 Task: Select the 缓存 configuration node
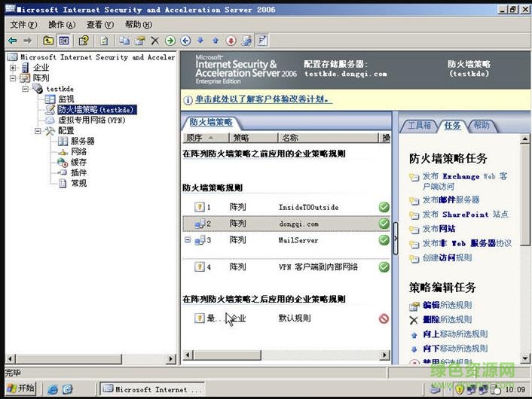78,162
